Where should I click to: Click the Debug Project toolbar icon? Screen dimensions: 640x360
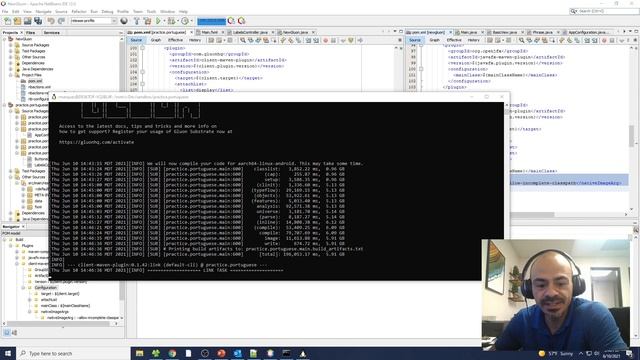click(x=171, y=21)
